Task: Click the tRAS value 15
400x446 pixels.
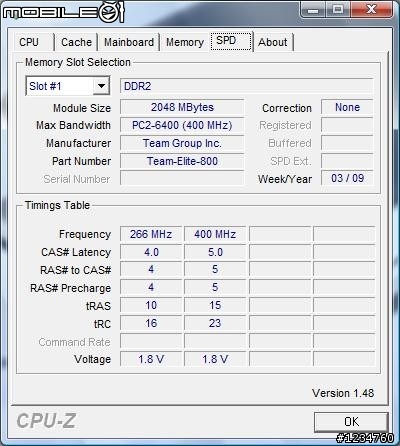Action: [x=215, y=305]
